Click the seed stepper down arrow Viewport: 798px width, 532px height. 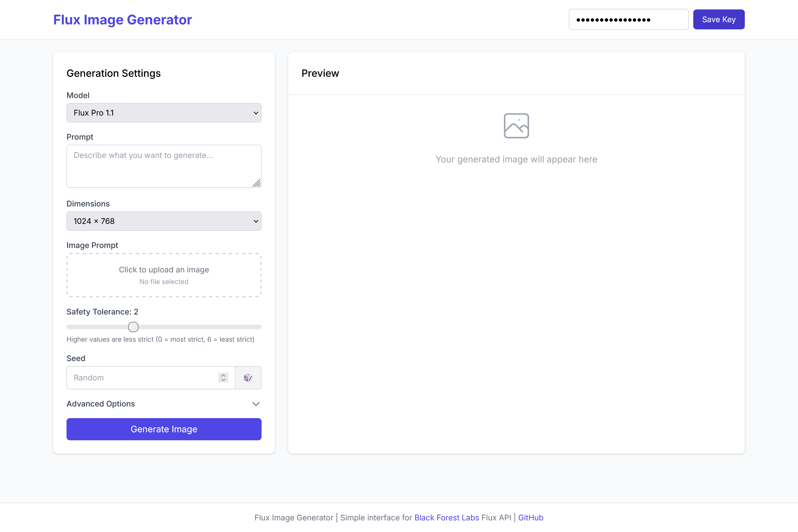click(223, 380)
